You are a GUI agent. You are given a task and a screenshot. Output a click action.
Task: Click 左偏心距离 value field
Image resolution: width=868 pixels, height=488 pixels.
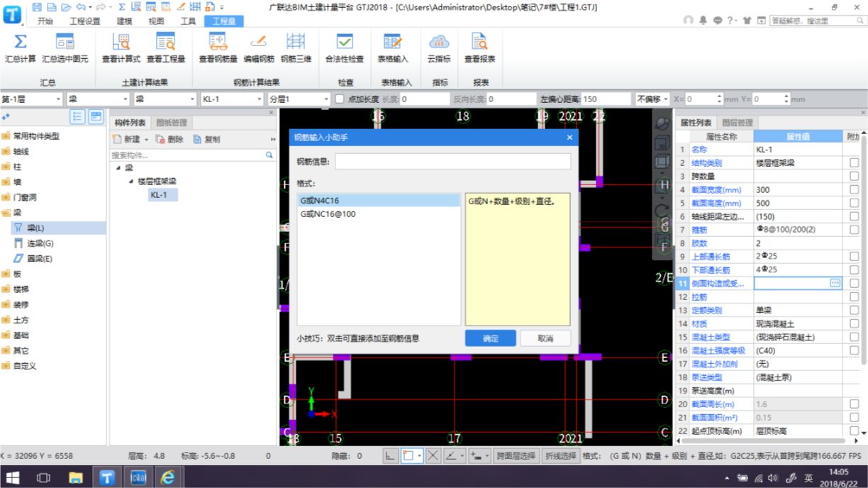coord(605,99)
